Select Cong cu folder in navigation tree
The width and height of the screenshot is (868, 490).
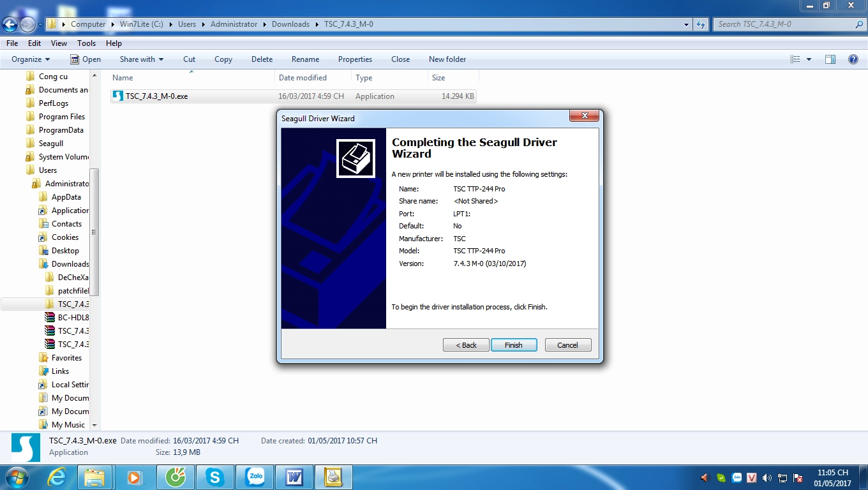[x=53, y=77]
